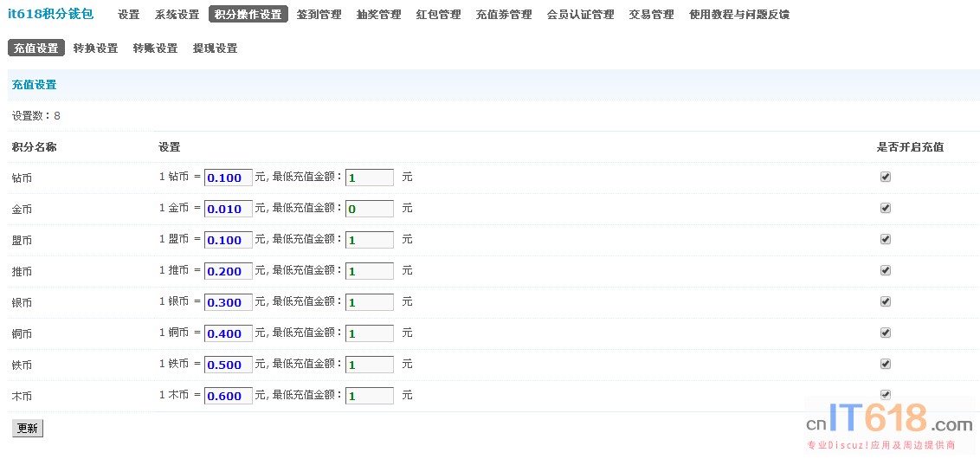Edit 金币 exchange rate field 0.010
This screenshot has height=459, width=980.
click(229, 209)
